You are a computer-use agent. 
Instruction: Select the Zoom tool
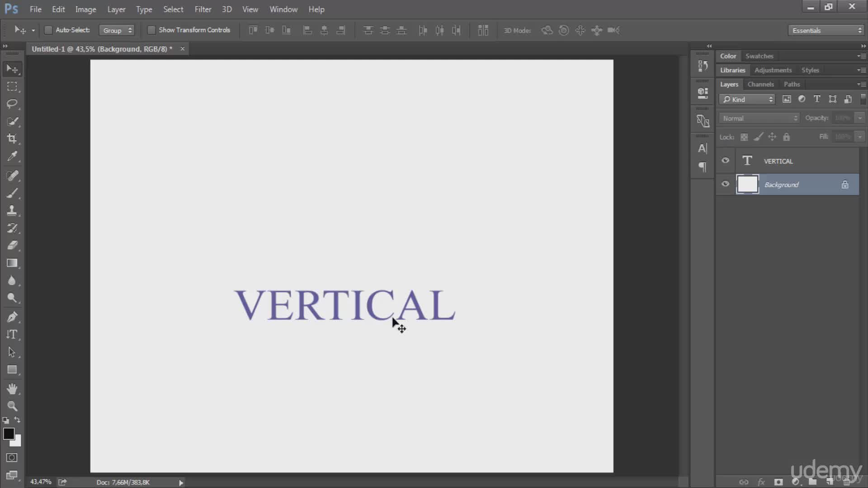pos(12,406)
